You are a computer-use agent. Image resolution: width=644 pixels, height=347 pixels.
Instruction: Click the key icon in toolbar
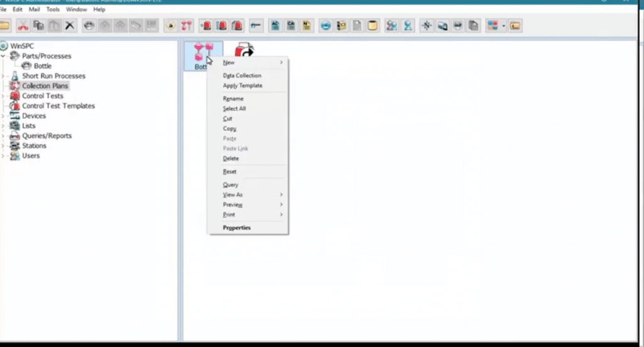coord(255,26)
